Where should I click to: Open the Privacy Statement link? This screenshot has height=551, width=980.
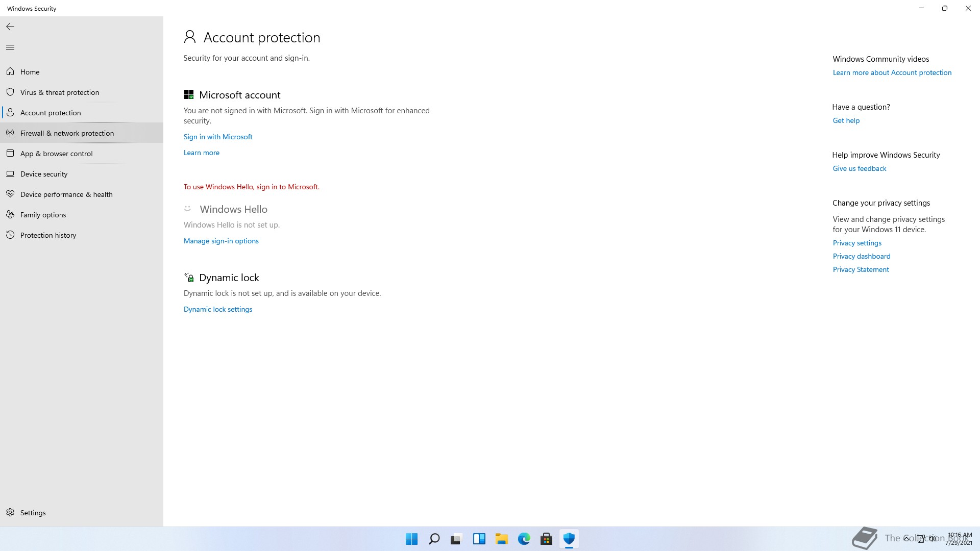coord(861,269)
